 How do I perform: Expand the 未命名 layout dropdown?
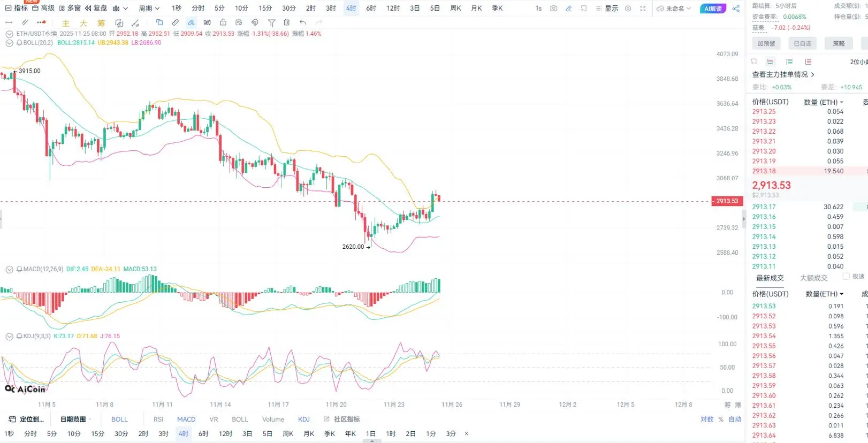click(674, 8)
